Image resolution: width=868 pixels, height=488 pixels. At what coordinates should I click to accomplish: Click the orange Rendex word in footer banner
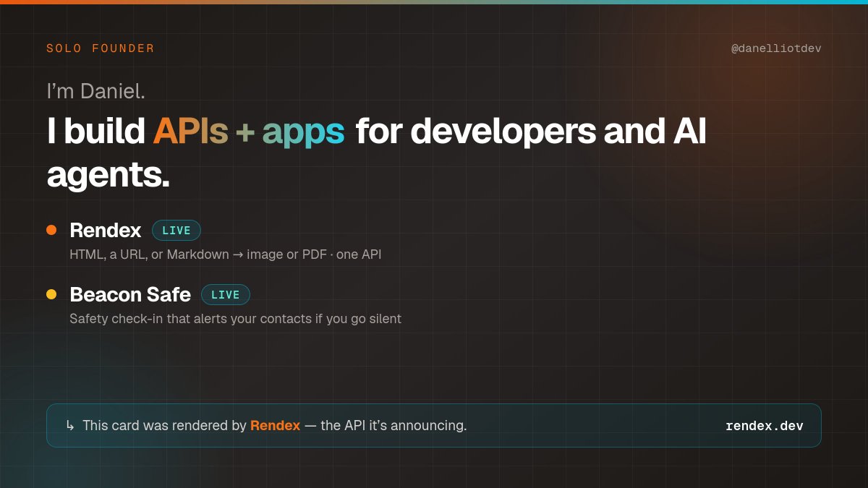tap(275, 425)
